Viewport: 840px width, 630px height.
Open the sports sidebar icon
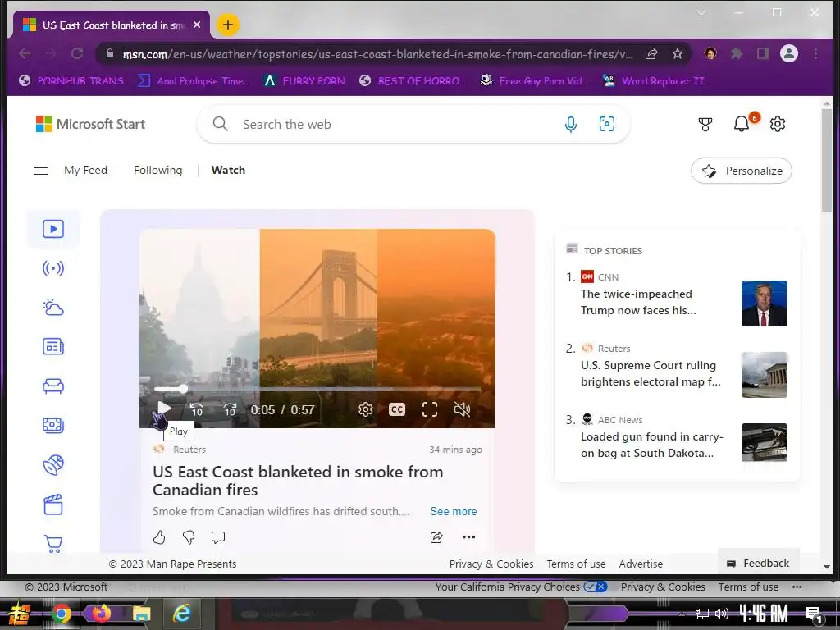coord(53,464)
